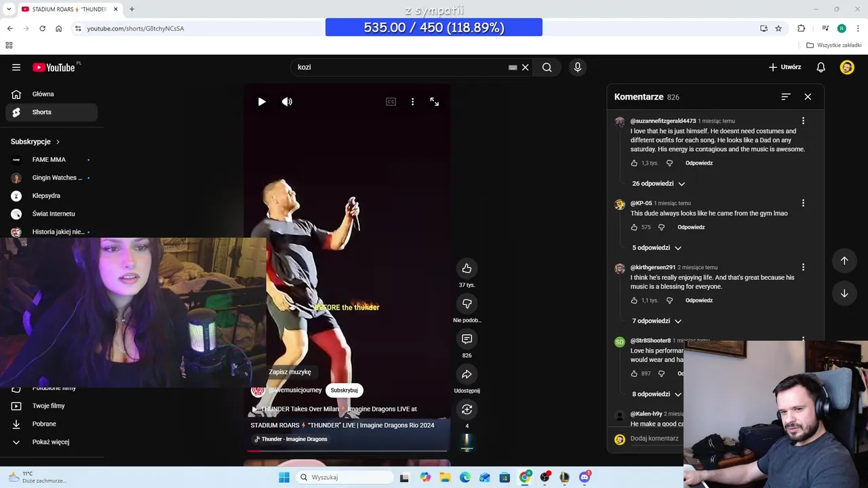Open Pobrane downloads in sidebar
868x488 pixels.
pyautogui.click(x=52, y=424)
